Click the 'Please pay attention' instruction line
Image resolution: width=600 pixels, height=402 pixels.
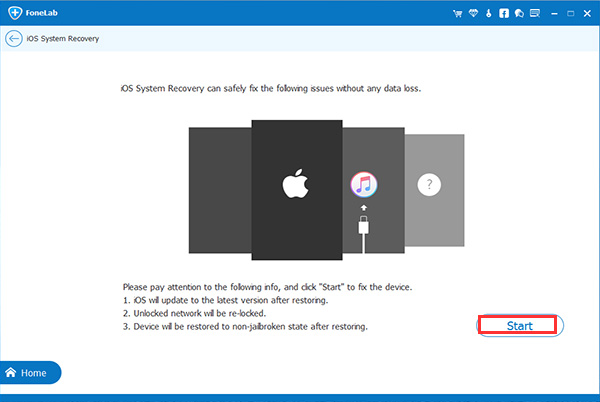point(267,287)
